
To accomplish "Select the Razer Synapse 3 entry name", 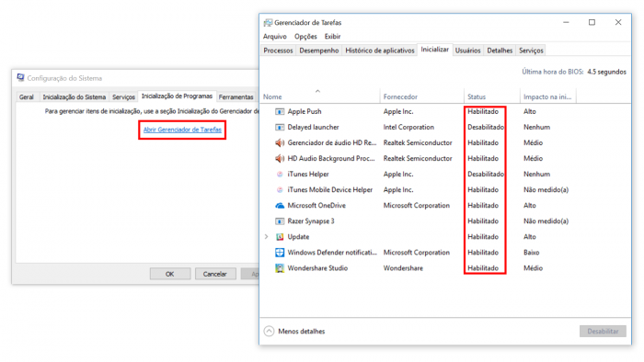I will [311, 221].
